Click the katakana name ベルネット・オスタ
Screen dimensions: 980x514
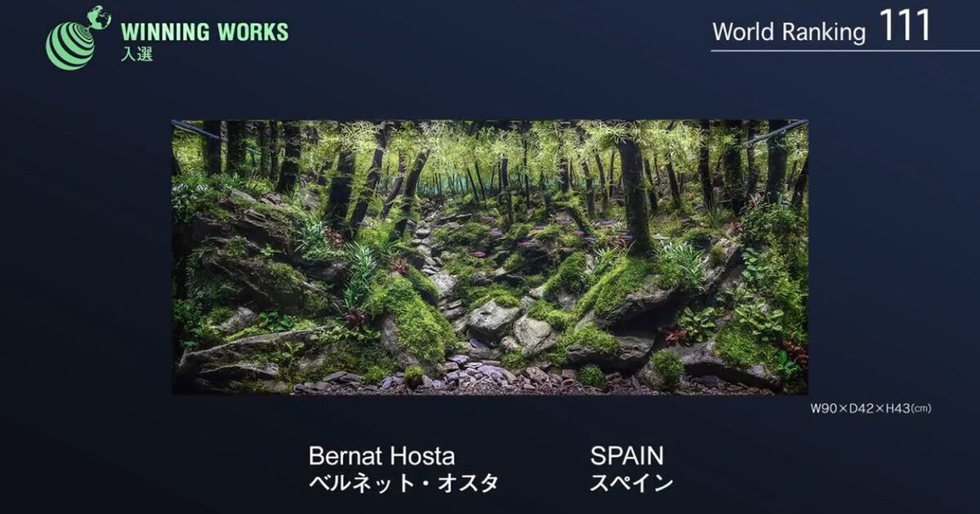(403, 483)
